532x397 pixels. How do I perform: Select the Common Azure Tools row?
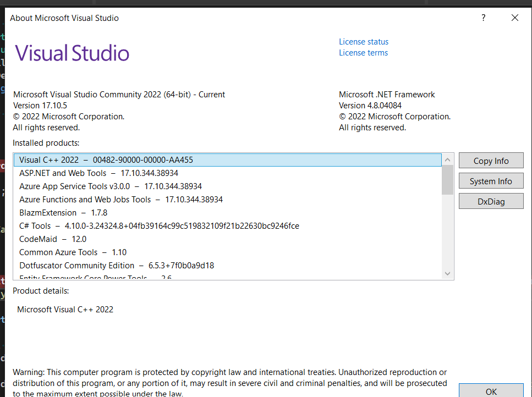[228, 252]
